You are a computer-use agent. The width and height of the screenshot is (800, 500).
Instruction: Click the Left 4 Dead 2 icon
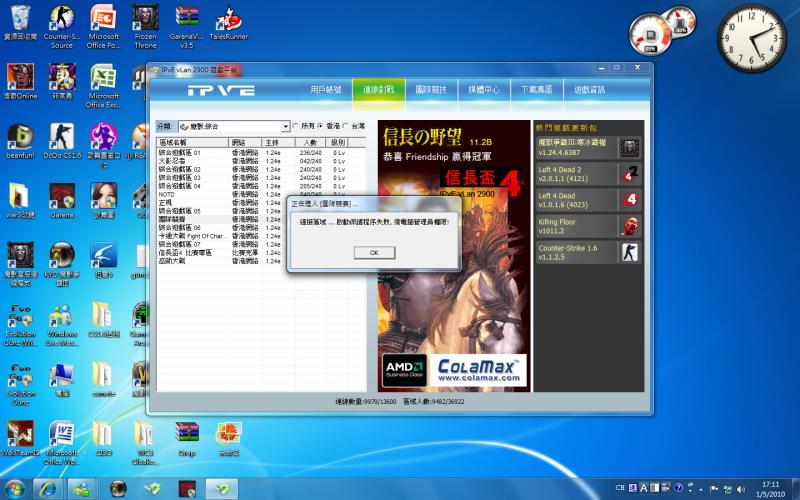pyautogui.click(x=629, y=174)
